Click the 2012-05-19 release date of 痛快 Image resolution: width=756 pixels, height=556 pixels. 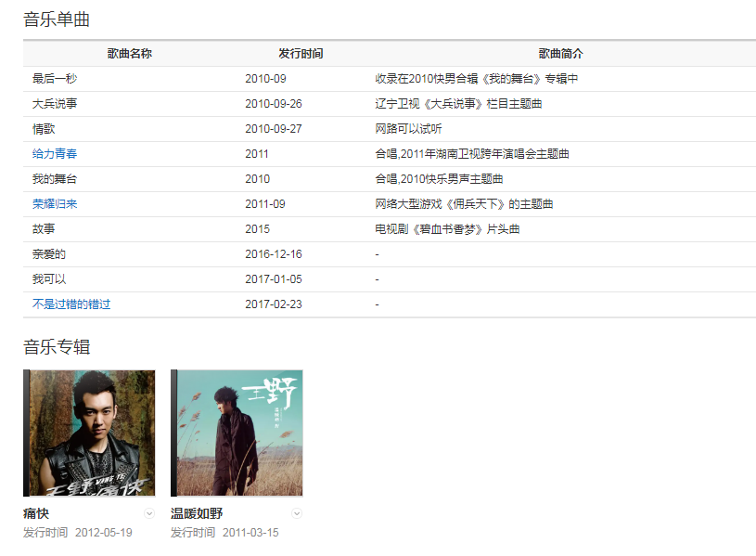[103, 533]
